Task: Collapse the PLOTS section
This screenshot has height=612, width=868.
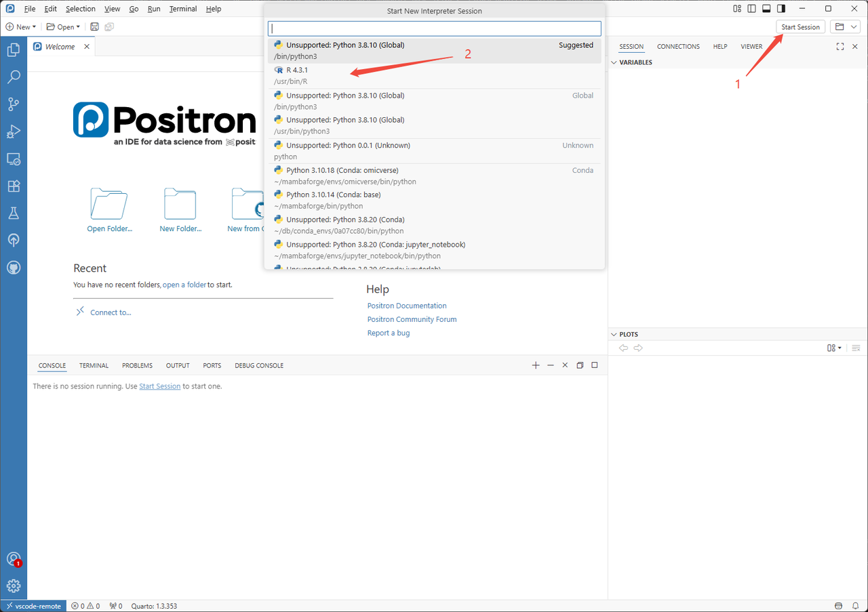Action: (614, 333)
